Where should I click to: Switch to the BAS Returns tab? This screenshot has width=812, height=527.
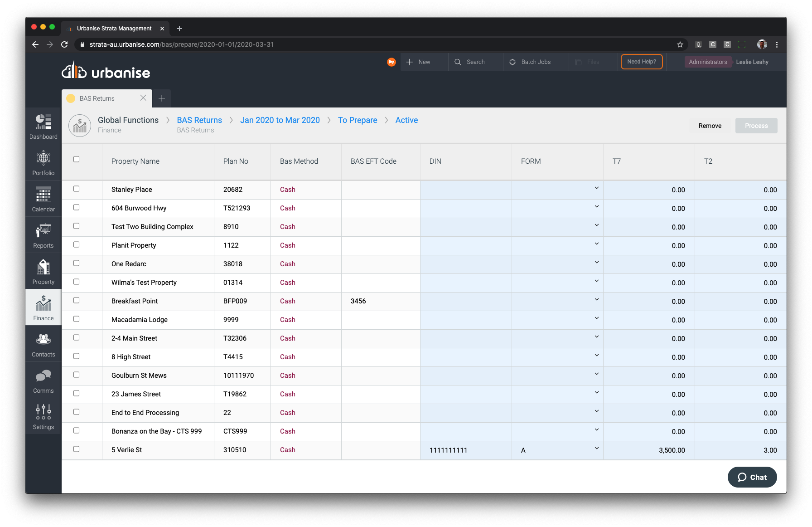(97, 98)
